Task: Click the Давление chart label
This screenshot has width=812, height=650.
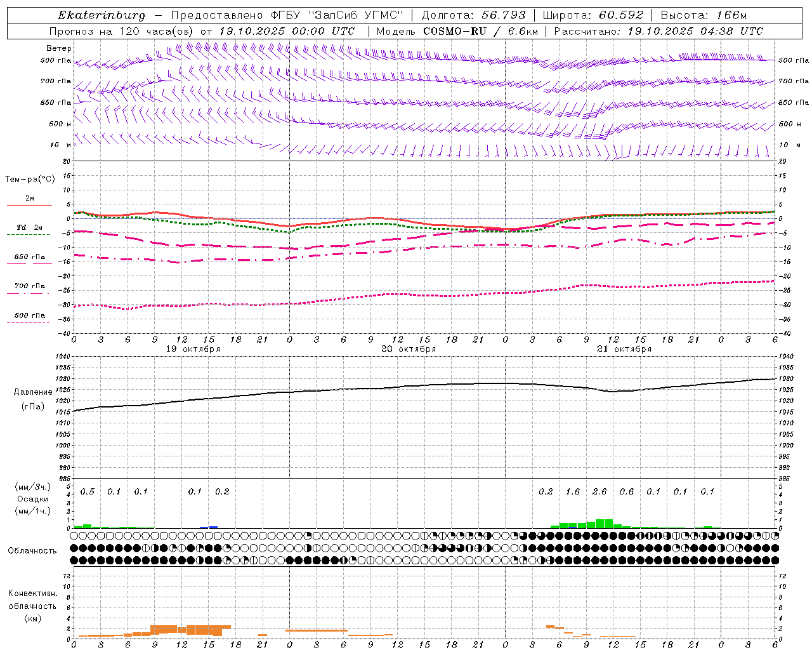Action: 33,392
